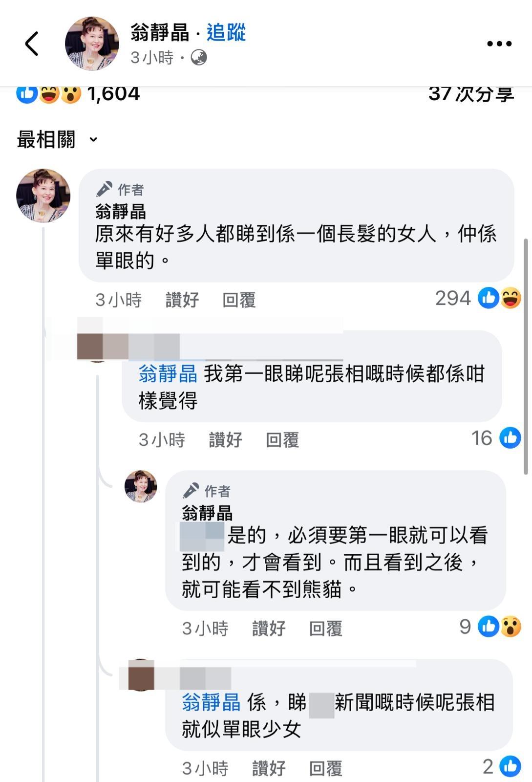Open the 最相關 comment sorting dropdown

[x=54, y=139]
